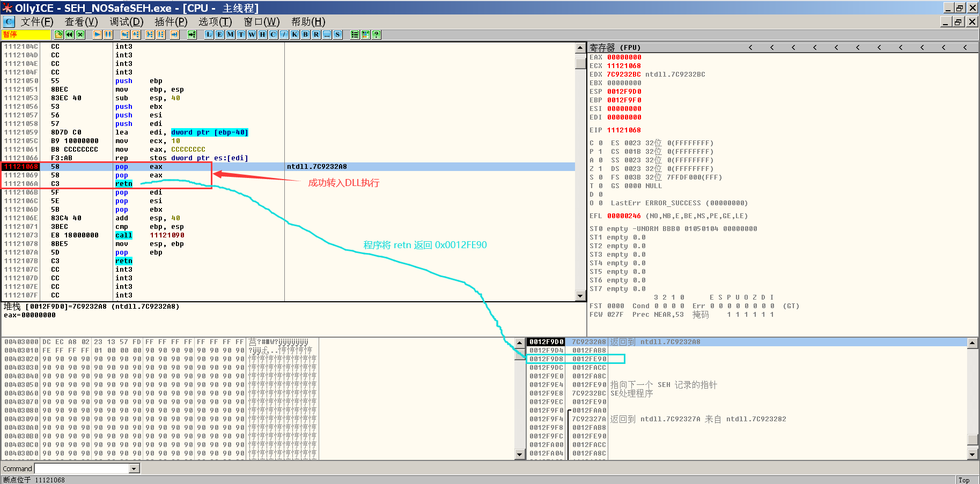Show Breakpoints window with B icon
The image size is (980, 484).
[x=305, y=34]
